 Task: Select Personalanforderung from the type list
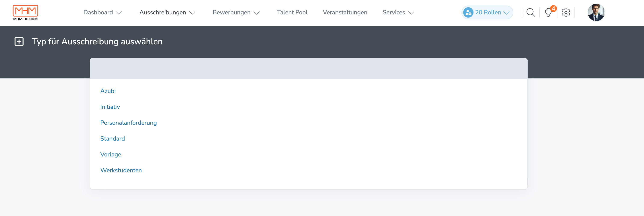129,123
